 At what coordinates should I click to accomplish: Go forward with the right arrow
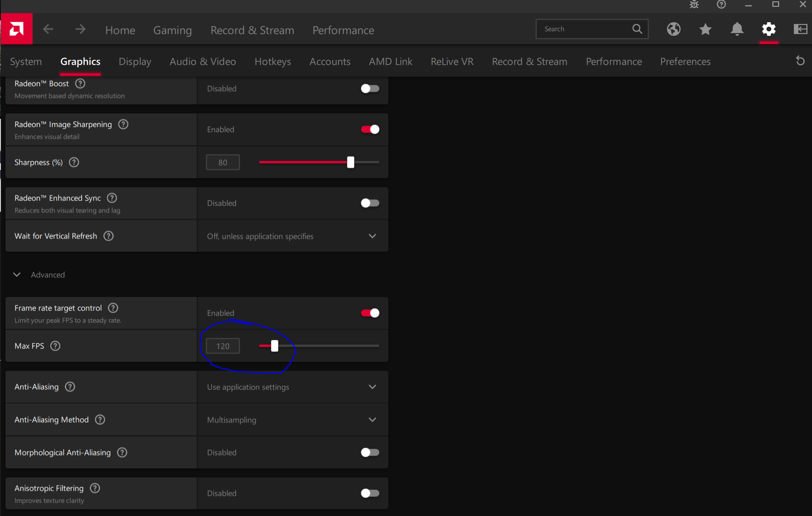click(81, 29)
